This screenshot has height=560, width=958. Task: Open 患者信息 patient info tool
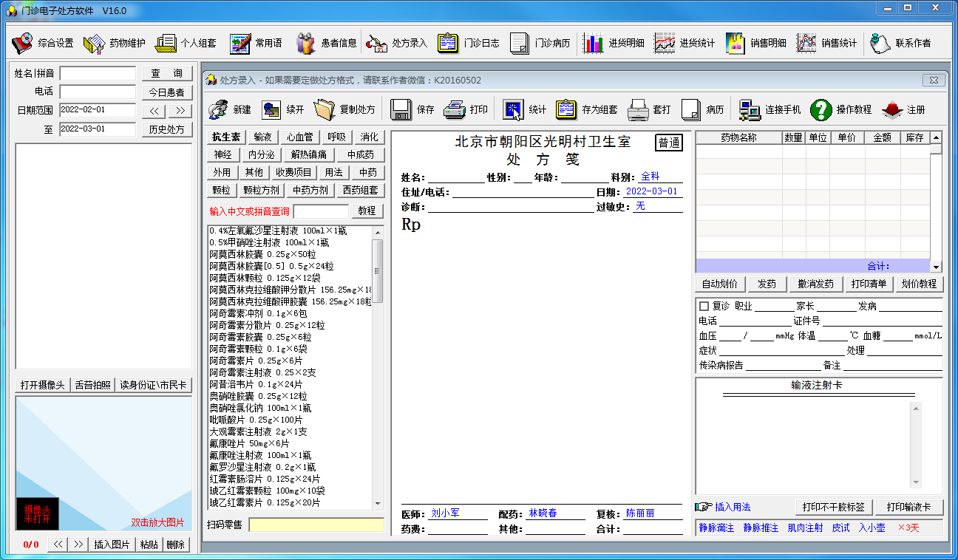pos(326,43)
